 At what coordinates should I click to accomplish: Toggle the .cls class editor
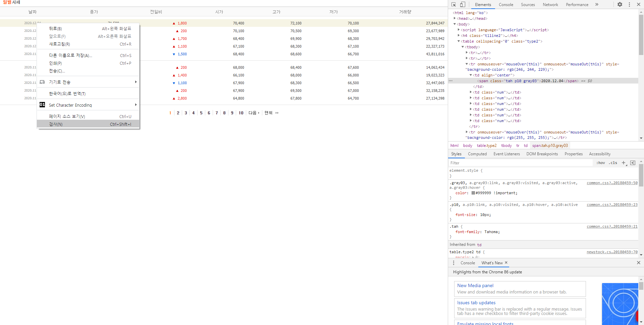[x=613, y=163]
